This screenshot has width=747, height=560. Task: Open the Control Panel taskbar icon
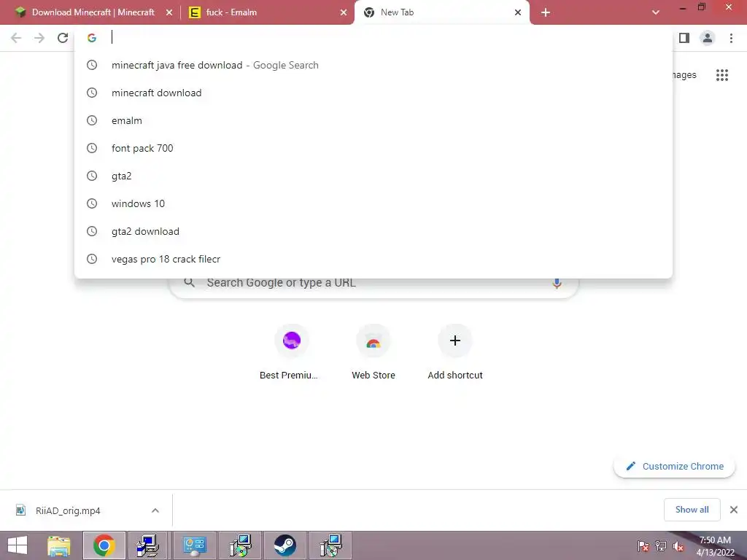point(194,545)
